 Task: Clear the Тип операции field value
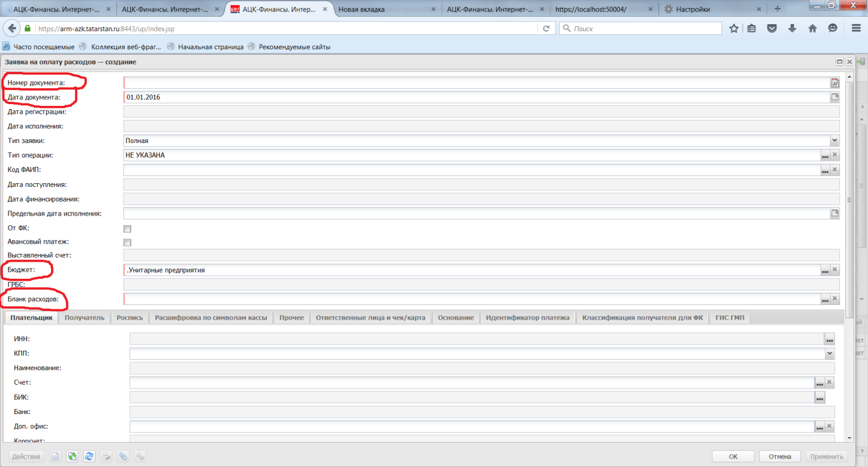(835, 155)
